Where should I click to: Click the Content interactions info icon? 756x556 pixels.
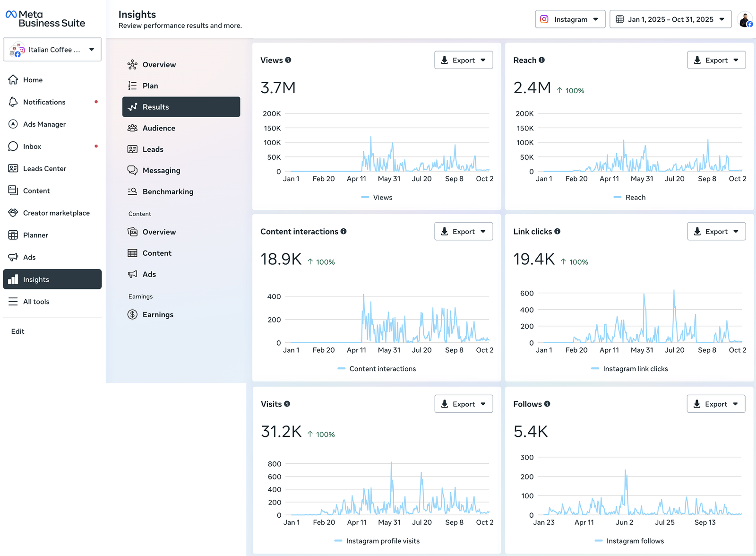344,231
